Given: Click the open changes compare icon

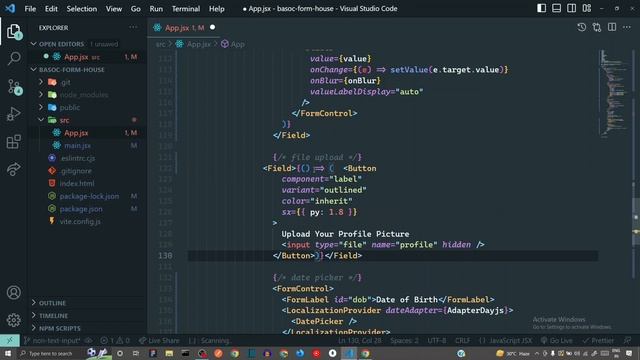Looking at the screenshot, I should 597,27.
